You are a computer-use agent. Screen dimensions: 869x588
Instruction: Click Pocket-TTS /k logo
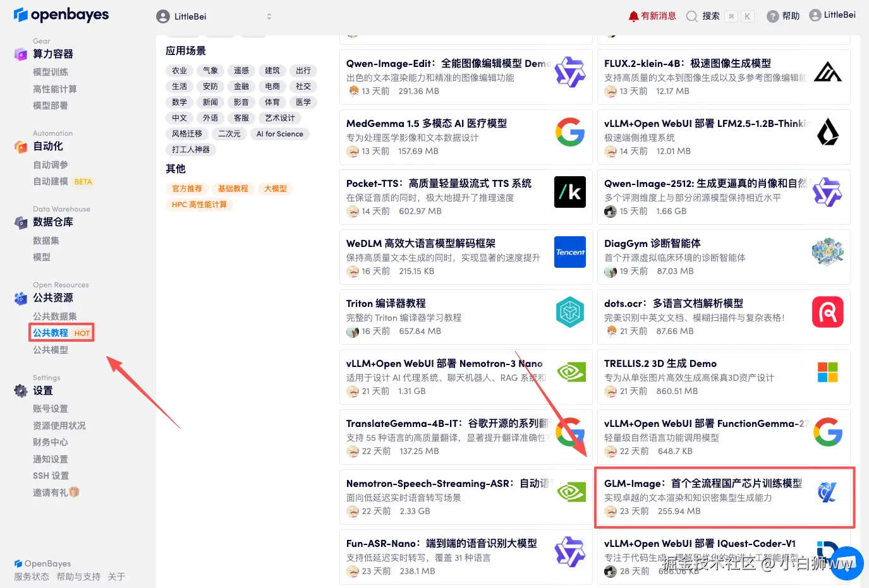coord(570,192)
